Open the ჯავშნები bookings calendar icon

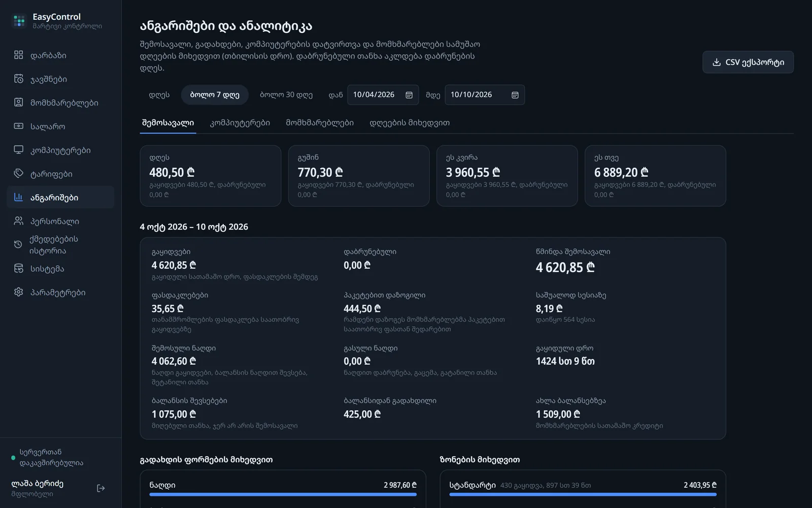19,79
